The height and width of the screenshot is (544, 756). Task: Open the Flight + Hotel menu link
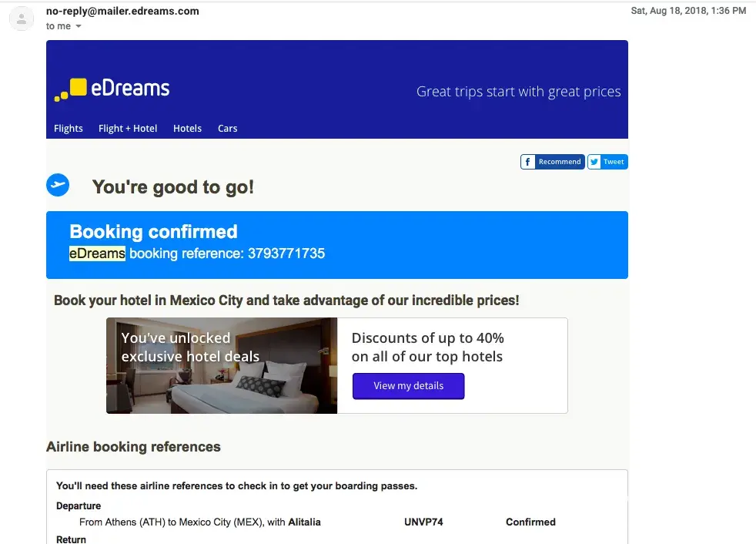(128, 129)
